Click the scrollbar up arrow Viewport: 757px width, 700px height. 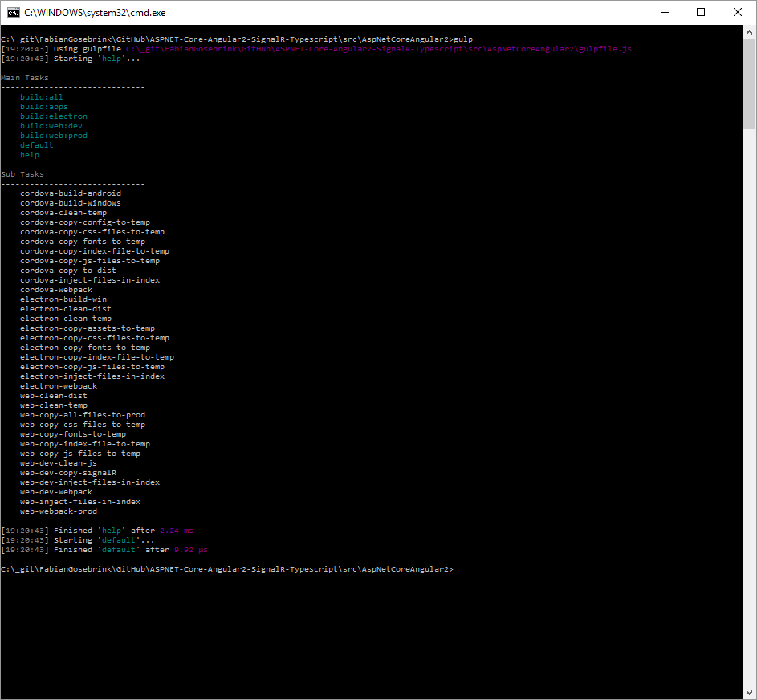click(749, 32)
